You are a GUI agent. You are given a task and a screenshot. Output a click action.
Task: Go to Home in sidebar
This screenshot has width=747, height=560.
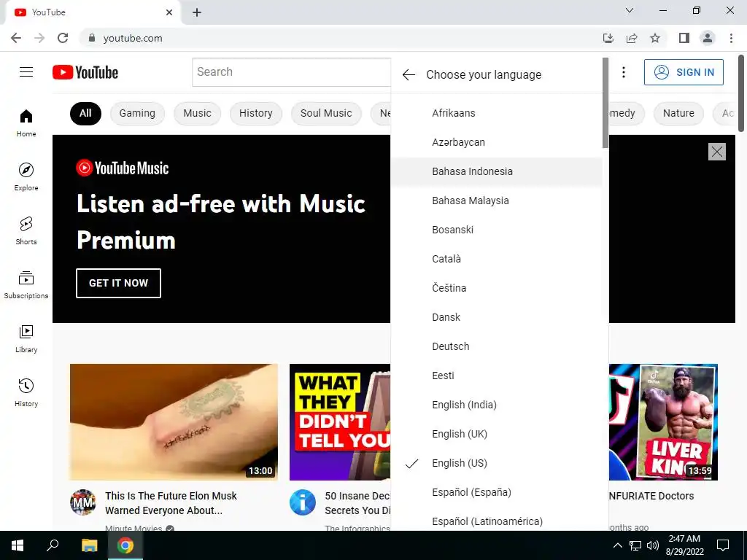click(x=26, y=122)
